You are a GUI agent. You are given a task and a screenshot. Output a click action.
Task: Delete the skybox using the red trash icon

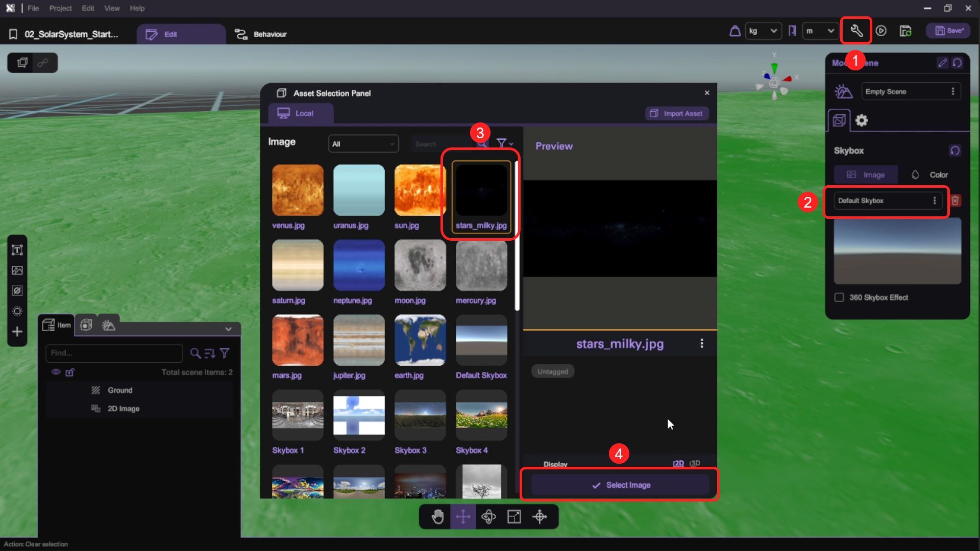click(955, 201)
